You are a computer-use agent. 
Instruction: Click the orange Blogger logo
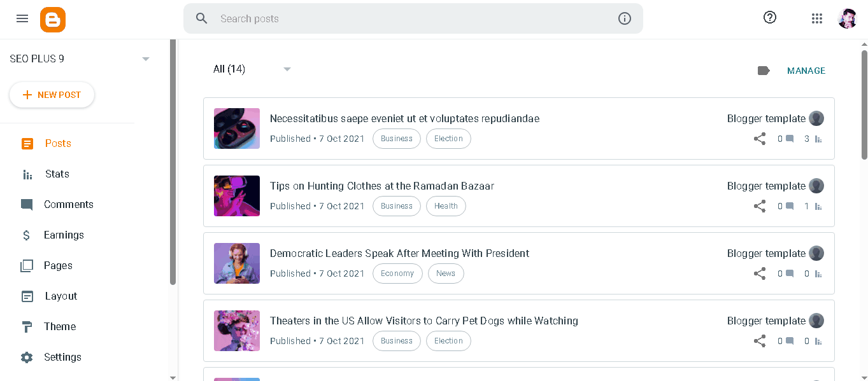pyautogui.click(x=53, y=20)
